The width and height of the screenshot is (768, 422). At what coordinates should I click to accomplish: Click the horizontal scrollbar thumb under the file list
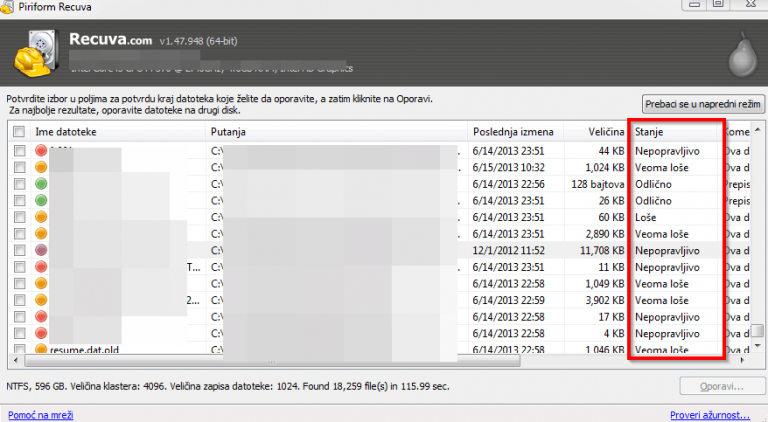pos(272,361)
